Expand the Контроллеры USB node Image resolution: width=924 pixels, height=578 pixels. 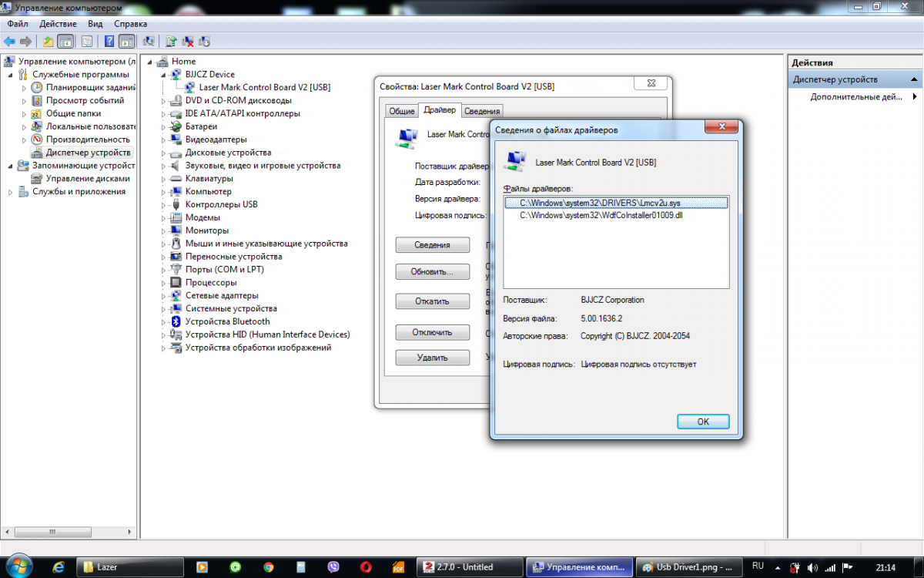164,205
